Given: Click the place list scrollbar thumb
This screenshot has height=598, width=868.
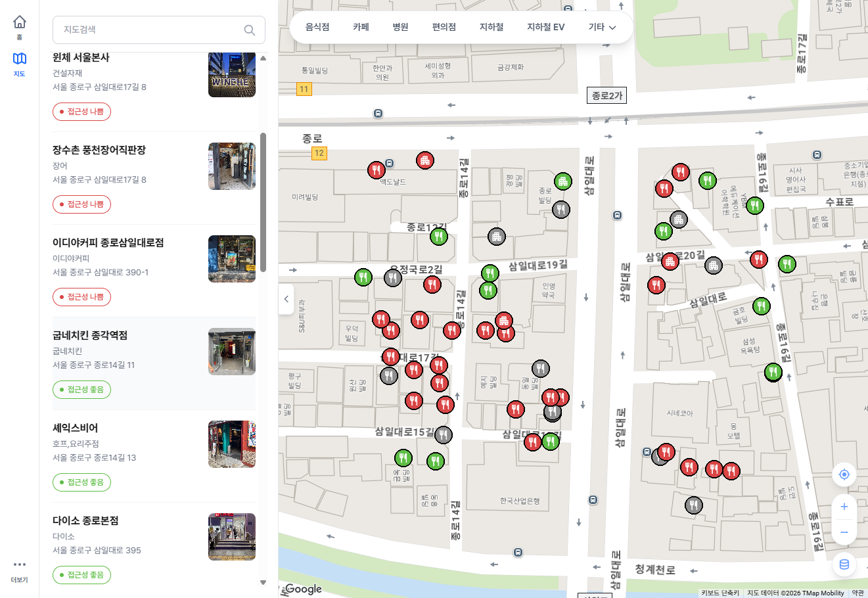Looking at the screenshot, I should click(x=263, y=202).
